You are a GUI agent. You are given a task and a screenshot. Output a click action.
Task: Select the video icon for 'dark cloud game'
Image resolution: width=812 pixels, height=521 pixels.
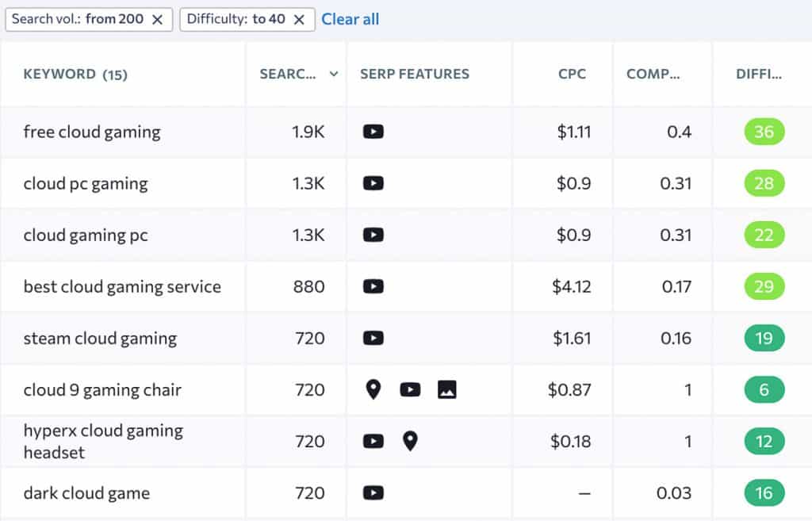pos(373,492)
